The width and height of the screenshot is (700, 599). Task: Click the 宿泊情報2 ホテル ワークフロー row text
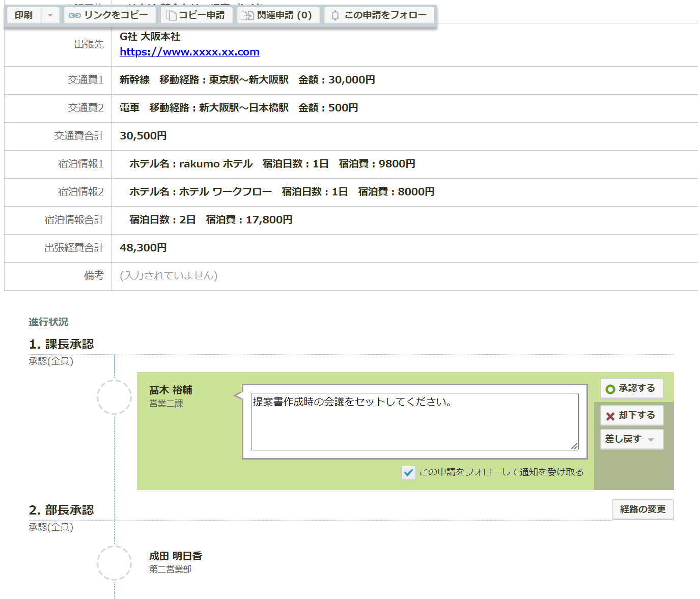tap(282, 192)
